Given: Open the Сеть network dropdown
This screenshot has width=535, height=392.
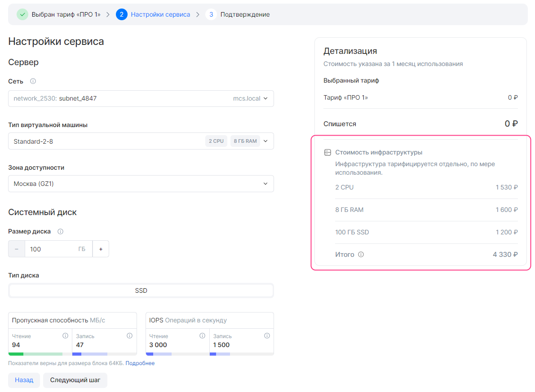Looking at the screenshot, I should [141, 99].
